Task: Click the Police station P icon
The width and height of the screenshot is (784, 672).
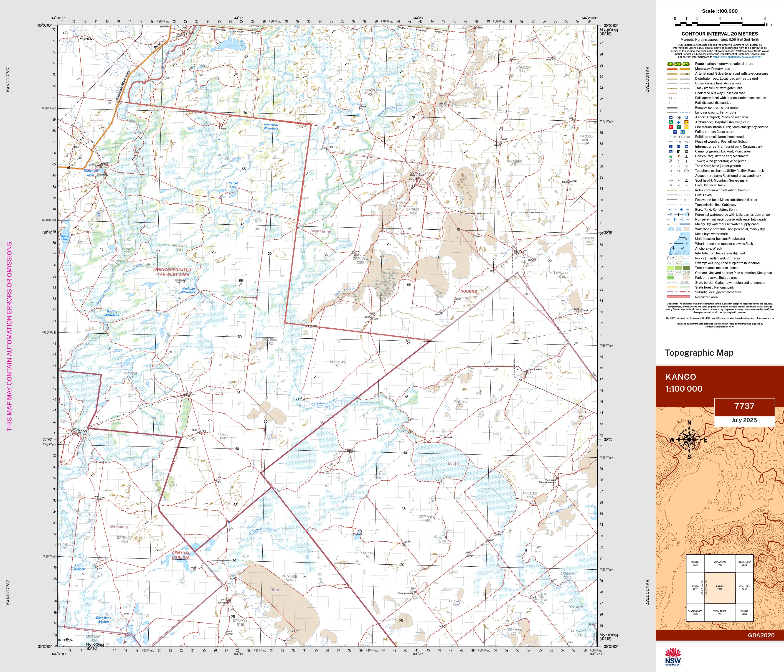Action: [x=675, y=132]
